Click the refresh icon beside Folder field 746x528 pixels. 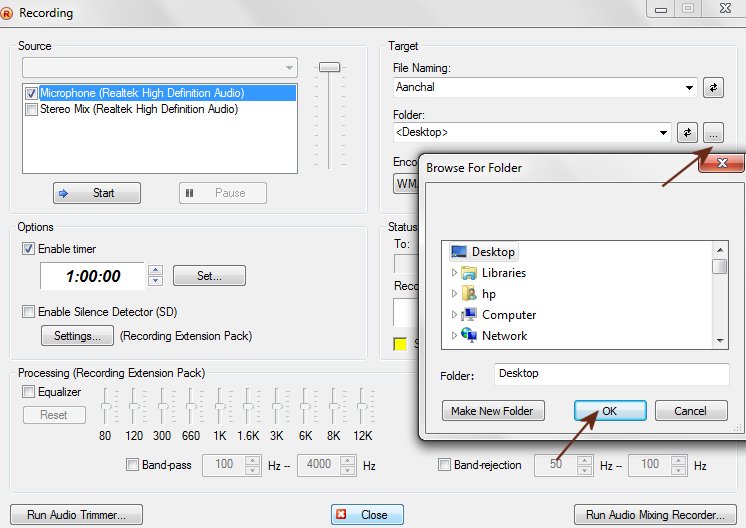point(687,132)
